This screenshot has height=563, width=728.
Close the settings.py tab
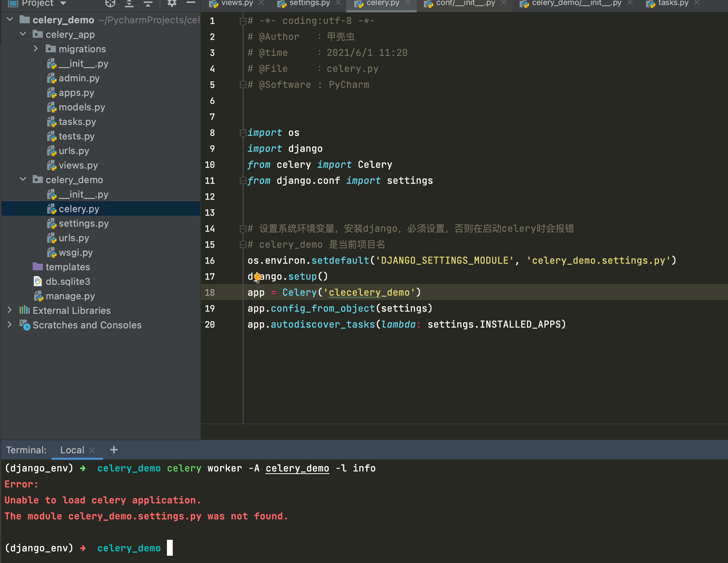[x=338, y=3]
